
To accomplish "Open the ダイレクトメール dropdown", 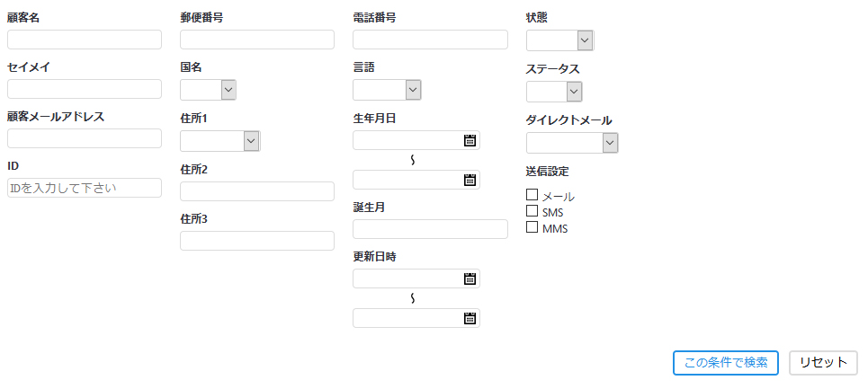I will tap(572, 143).
